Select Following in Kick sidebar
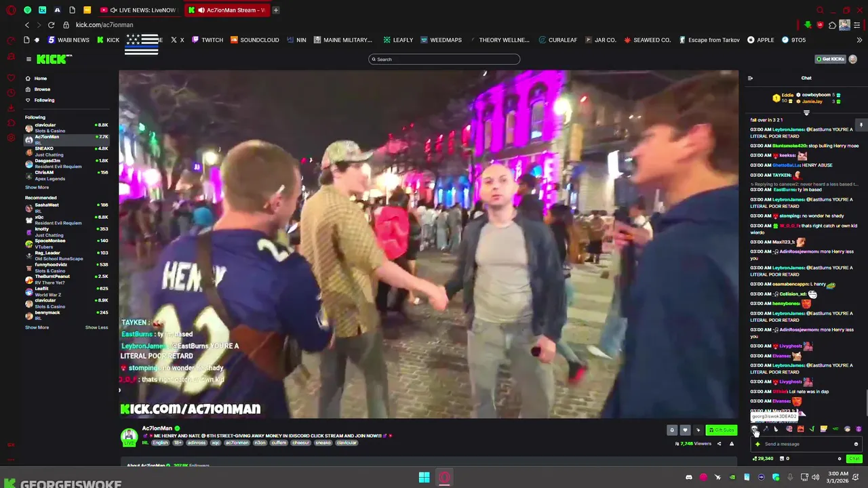 [x=44, y=100]
